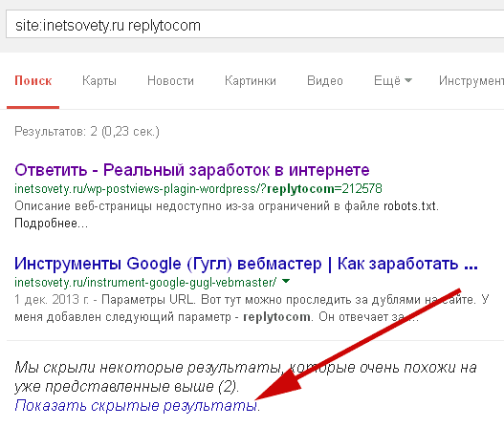Viewport: 504px width, 427px height.
Task: Switch to the Картинки tab
Action: [x=251, y=80]
